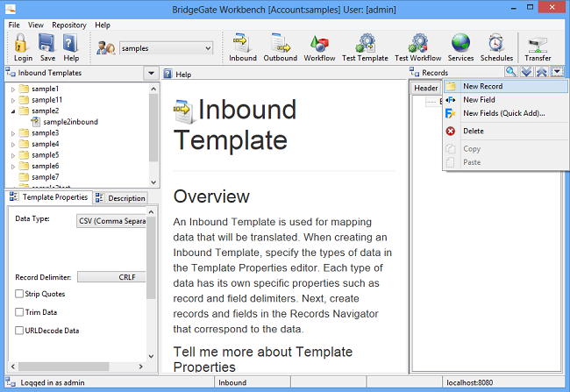Image resolution: width=570 pixels, height=392 pixels.
Task: Choose Delete from the context menu
Action: point(506,131)
